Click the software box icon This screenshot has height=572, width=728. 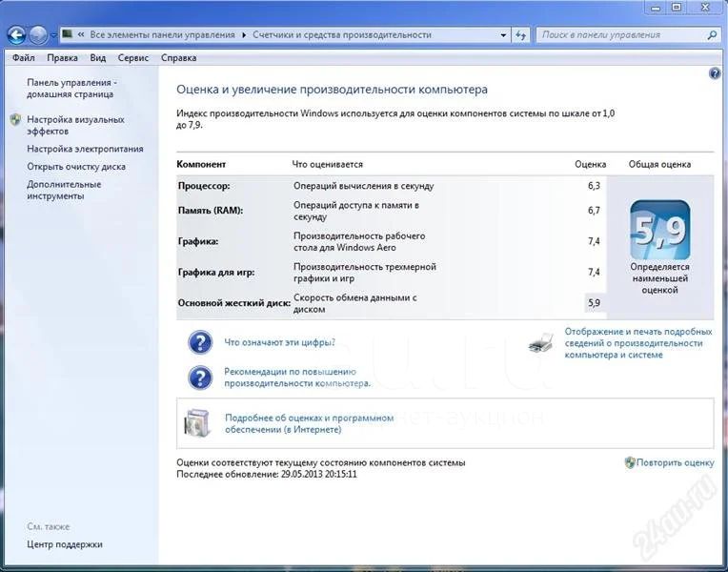tap(197, 423)
